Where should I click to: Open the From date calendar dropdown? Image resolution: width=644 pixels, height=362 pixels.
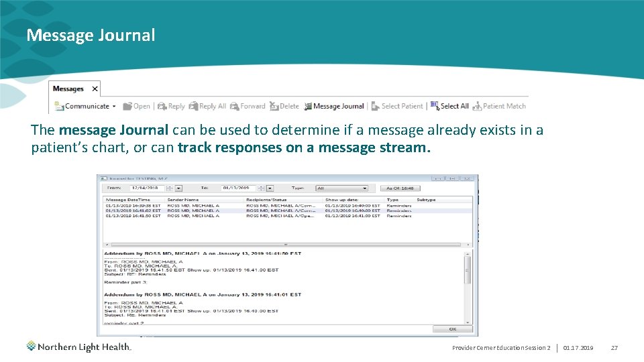point(178,188)
